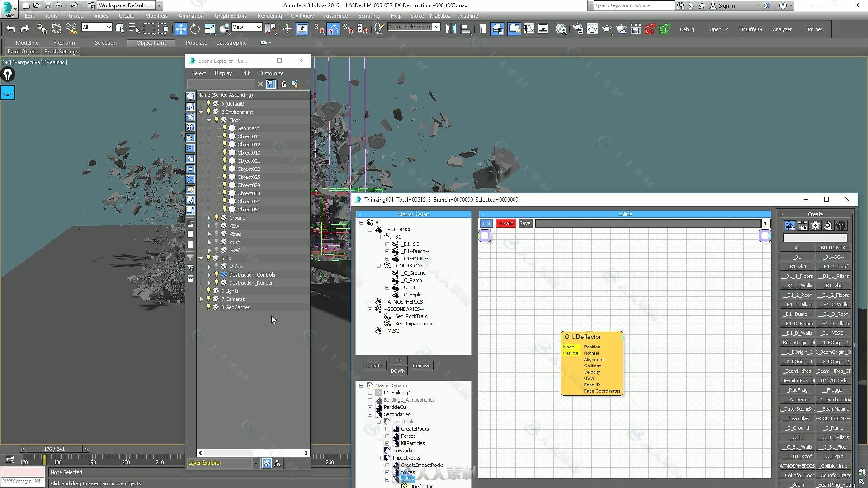Open the Customize menu in Scene Explorer
The width and height of the screenshot is (868, 488).
click(x=271, y=73)
